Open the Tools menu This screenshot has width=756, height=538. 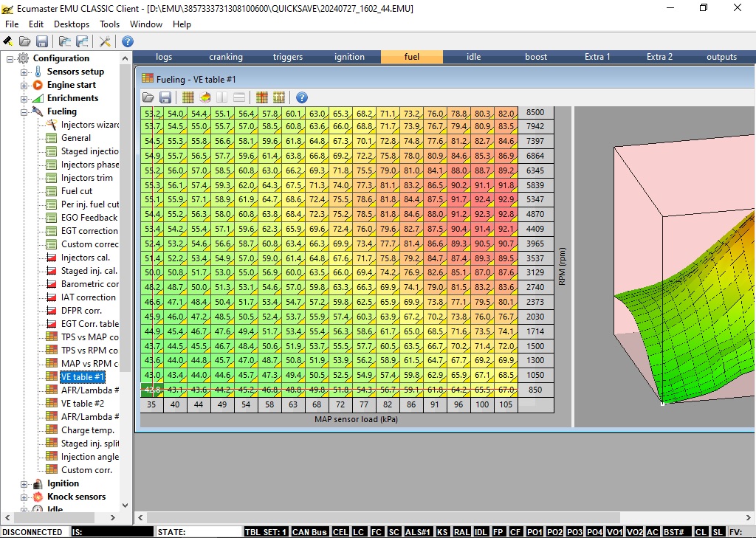(x=109, y=24)
